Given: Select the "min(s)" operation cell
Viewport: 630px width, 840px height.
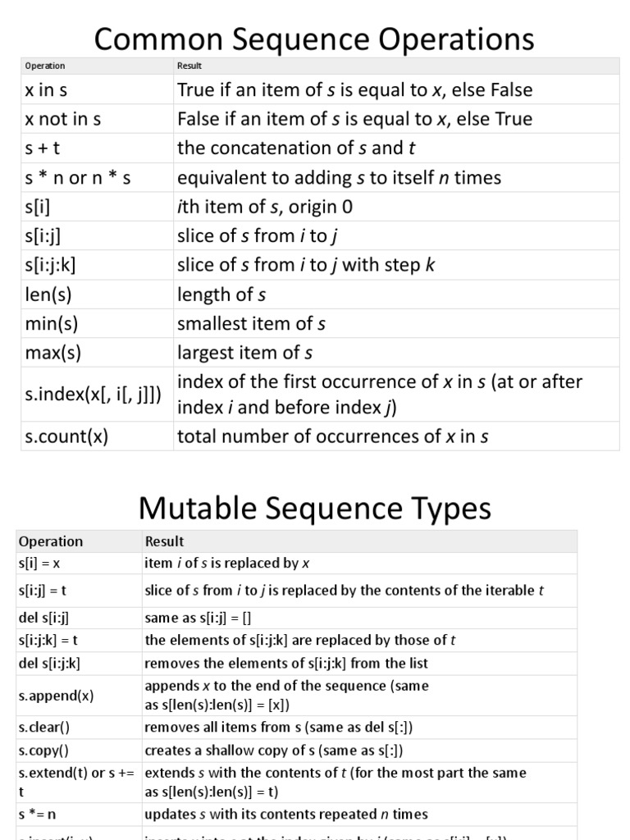Looking at the screenshot, I should coord(52,324).
